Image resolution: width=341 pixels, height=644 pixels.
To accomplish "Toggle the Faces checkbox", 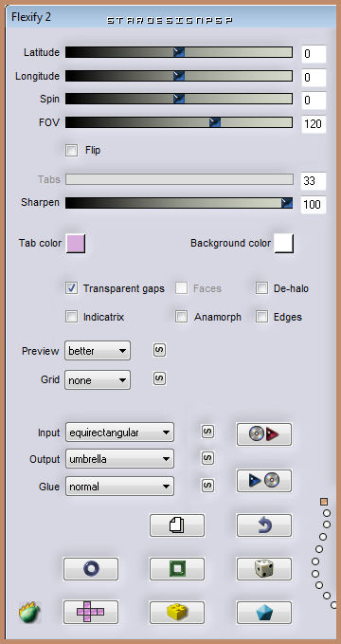I will [181, 288].
